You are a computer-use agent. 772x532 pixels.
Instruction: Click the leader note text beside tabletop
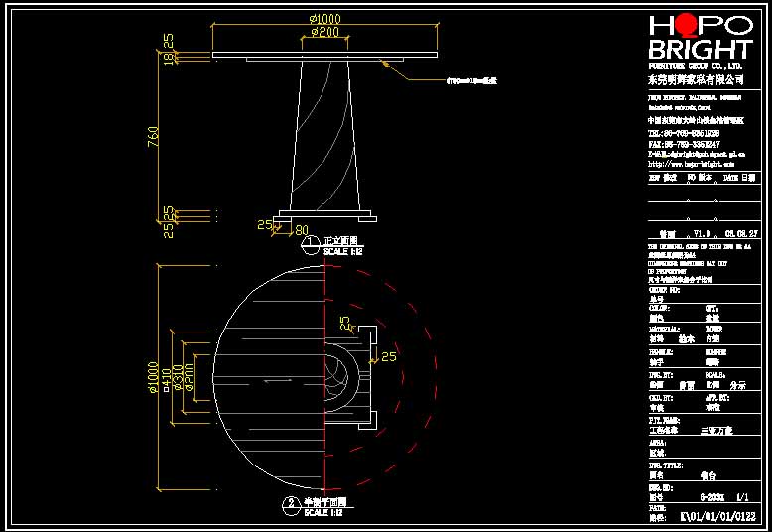(x=471, y=80)
